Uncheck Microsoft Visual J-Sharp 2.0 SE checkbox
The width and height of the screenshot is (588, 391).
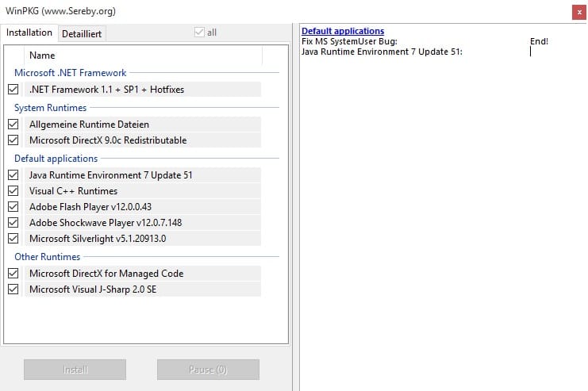point(13,289)
